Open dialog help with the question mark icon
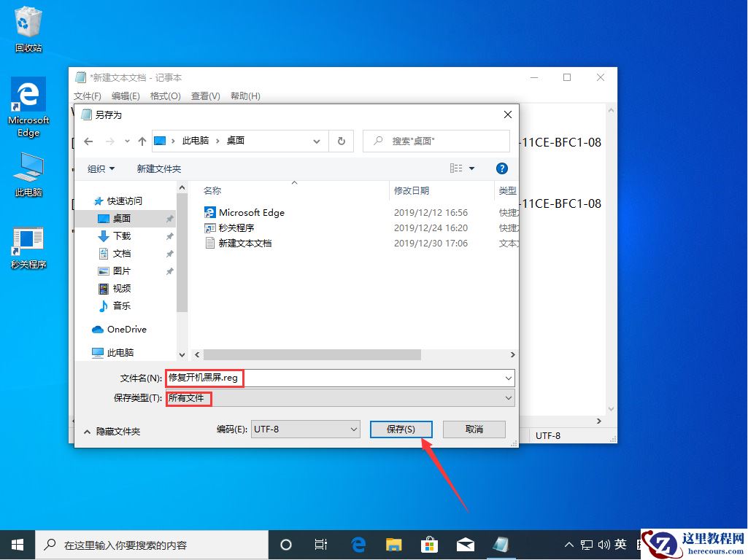Image resolution: width=748 pixels, height=560 pixels. point(502,168)
